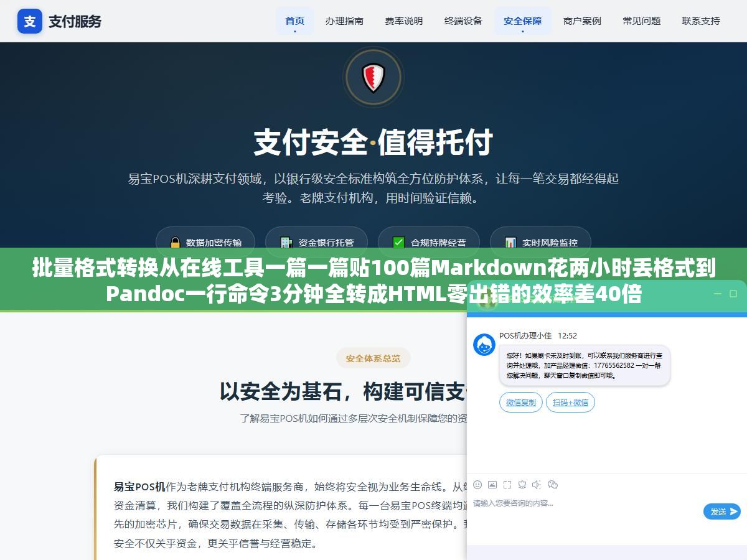Click the agent name POS机办理小佳

[525, 335]
